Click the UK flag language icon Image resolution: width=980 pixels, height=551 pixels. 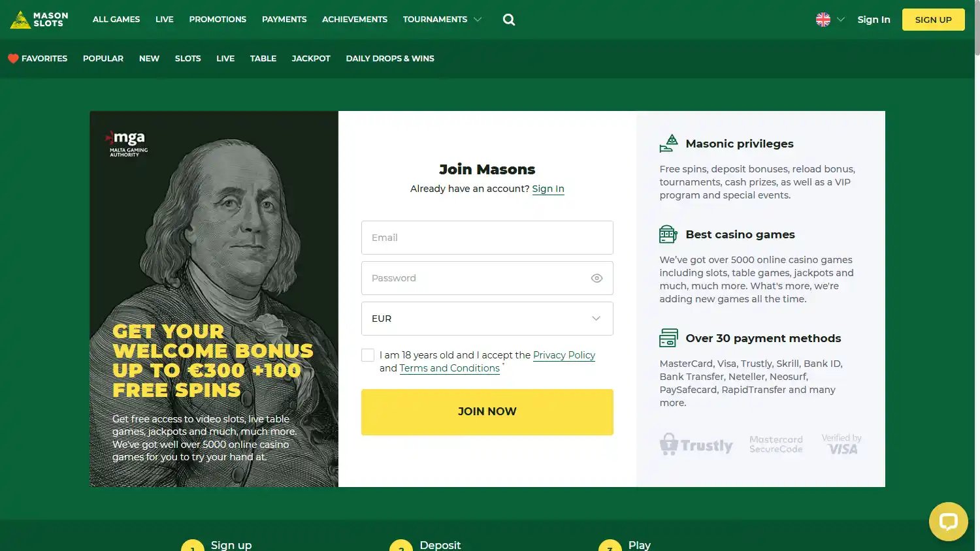tap(823, 20)
